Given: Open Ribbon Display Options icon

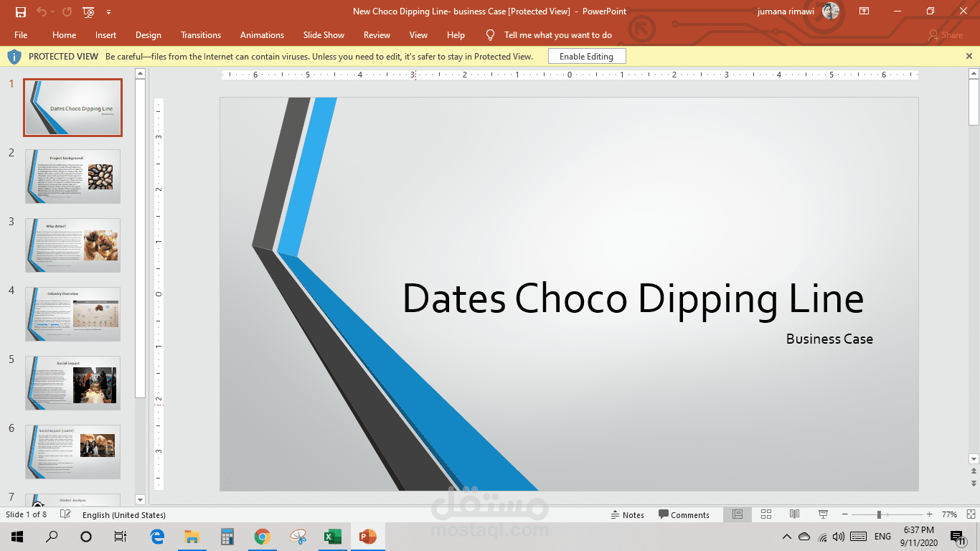Looking at the screenshot, I should (864, 11).
